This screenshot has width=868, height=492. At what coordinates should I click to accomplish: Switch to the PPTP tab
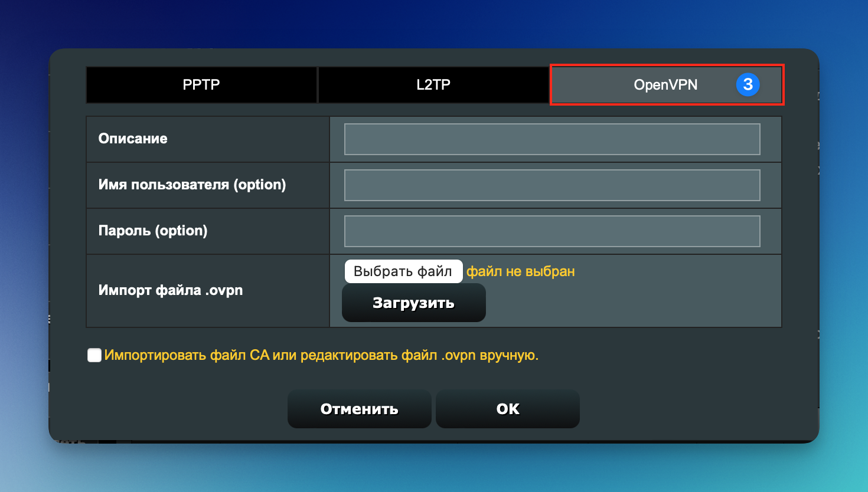coord(201,84)
